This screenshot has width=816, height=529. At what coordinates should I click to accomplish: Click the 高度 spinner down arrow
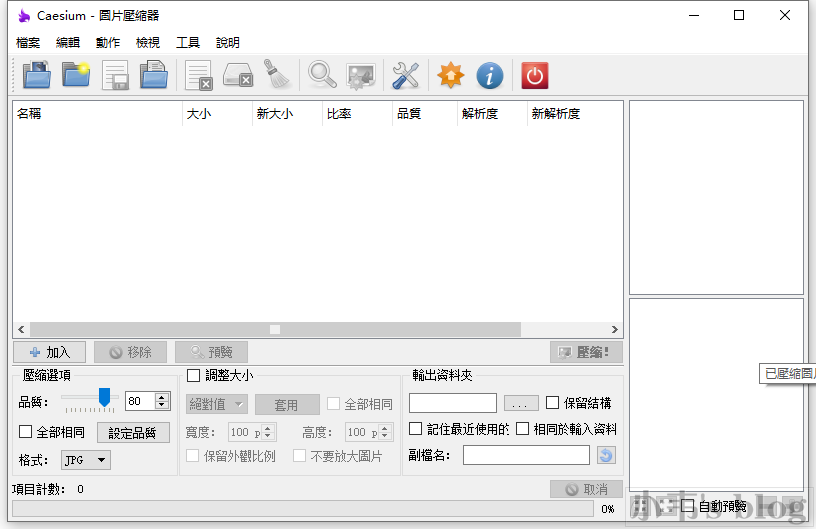pyautogui.click(x=385, y=436)
